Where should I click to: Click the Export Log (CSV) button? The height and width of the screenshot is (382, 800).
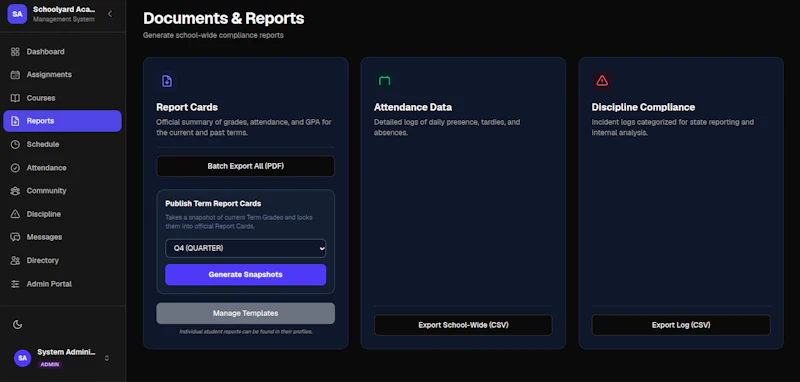pyautogui.click(x=681, y=325)
